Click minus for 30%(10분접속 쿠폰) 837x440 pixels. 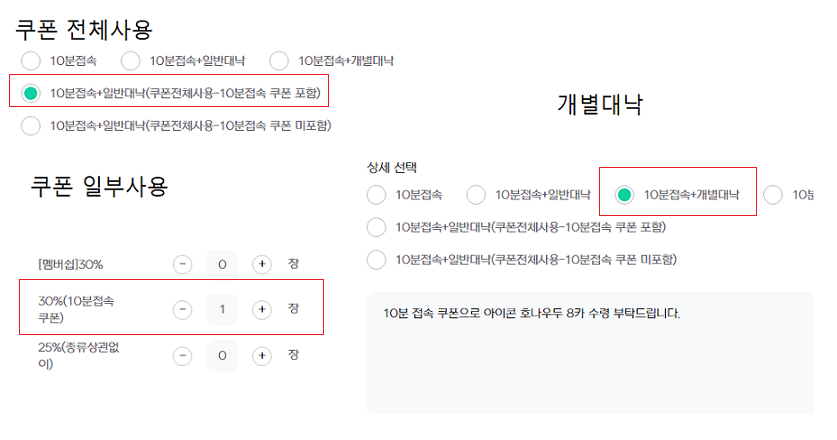coord(182,309)
